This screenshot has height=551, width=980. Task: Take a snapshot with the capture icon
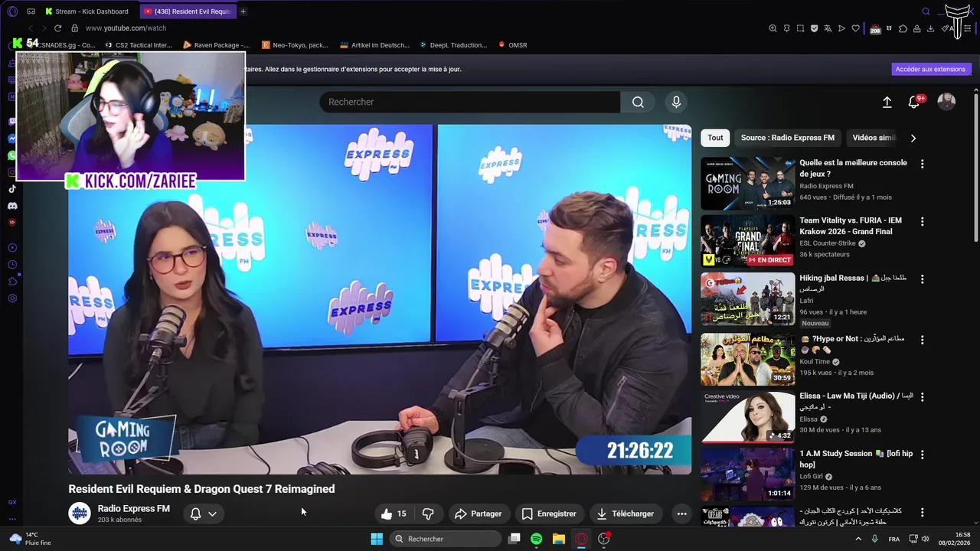coord(800,28)
